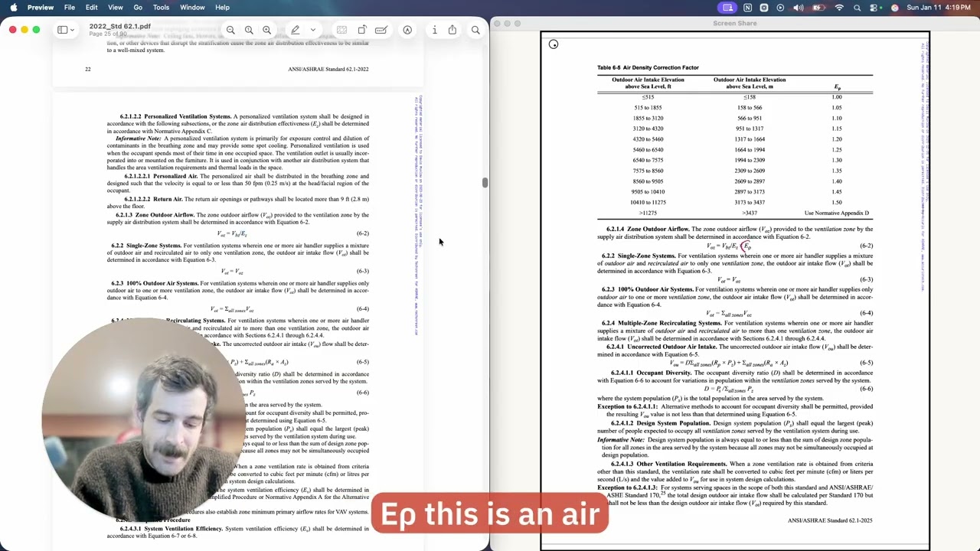Click the screen recording menu bar icon

point(764,8)
